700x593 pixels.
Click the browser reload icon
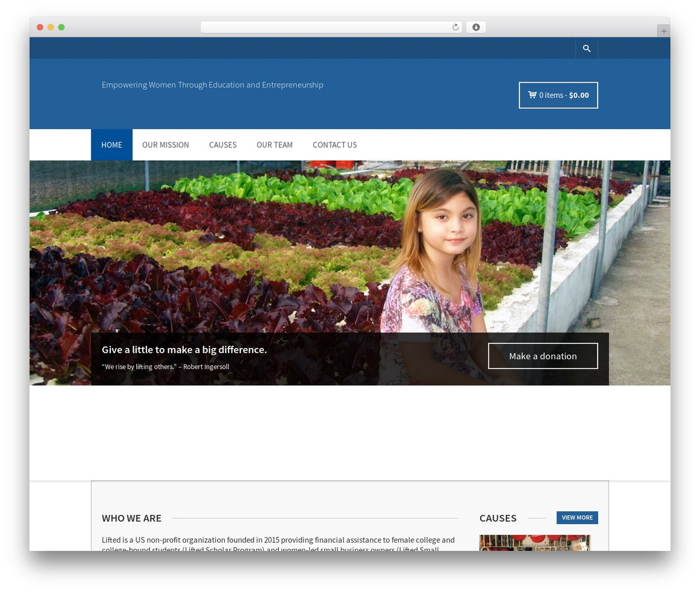point(455,27)
